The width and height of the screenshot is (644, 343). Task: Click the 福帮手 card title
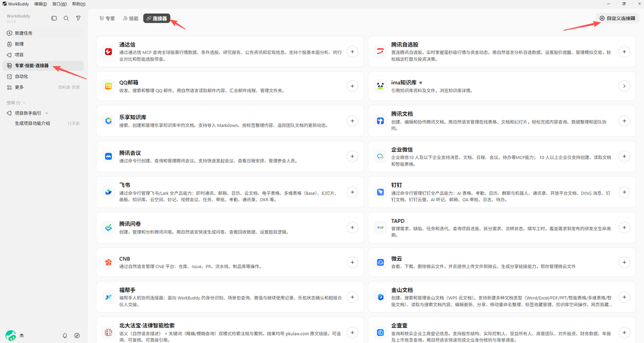127,290
